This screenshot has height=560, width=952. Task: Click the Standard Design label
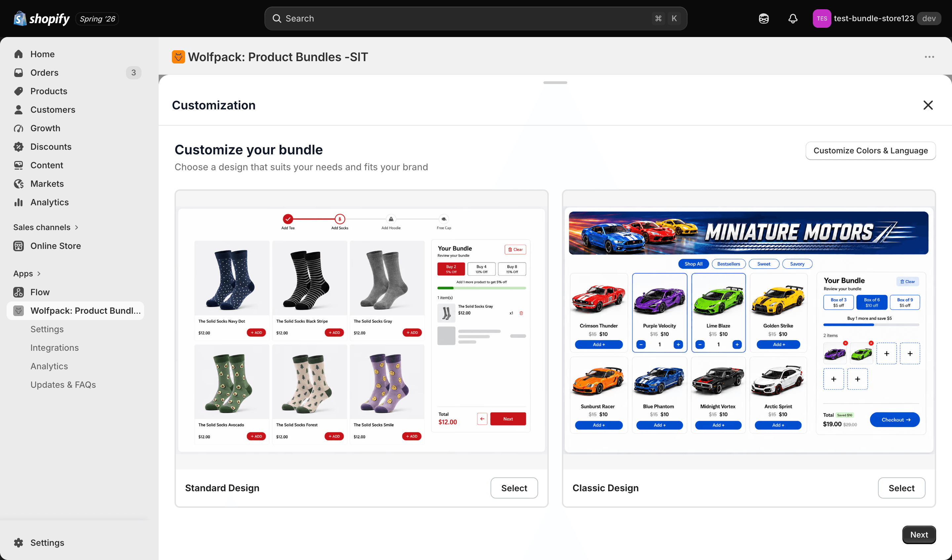(x=222, y=488)
